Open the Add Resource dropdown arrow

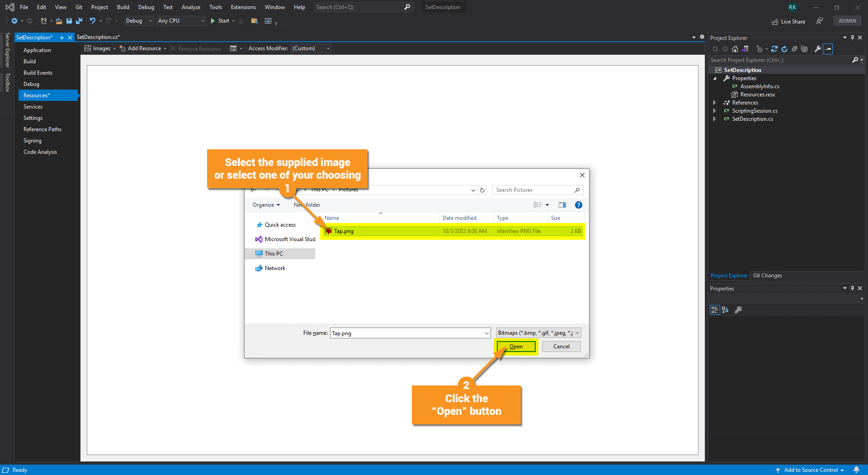(x=165, y=48)
